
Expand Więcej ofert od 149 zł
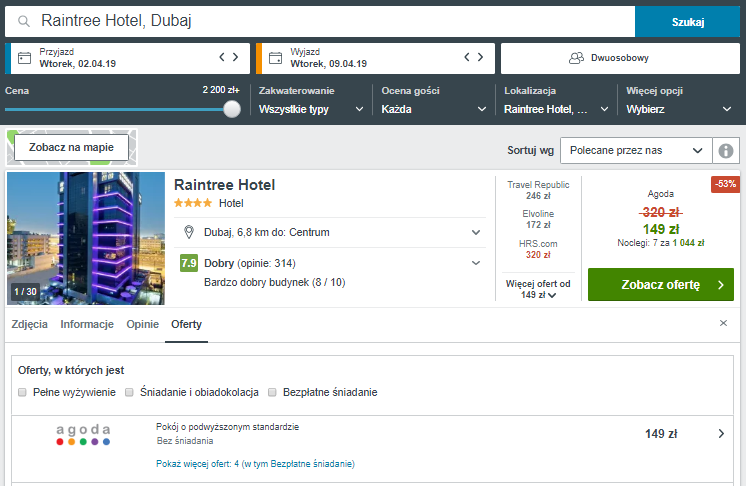538,289
